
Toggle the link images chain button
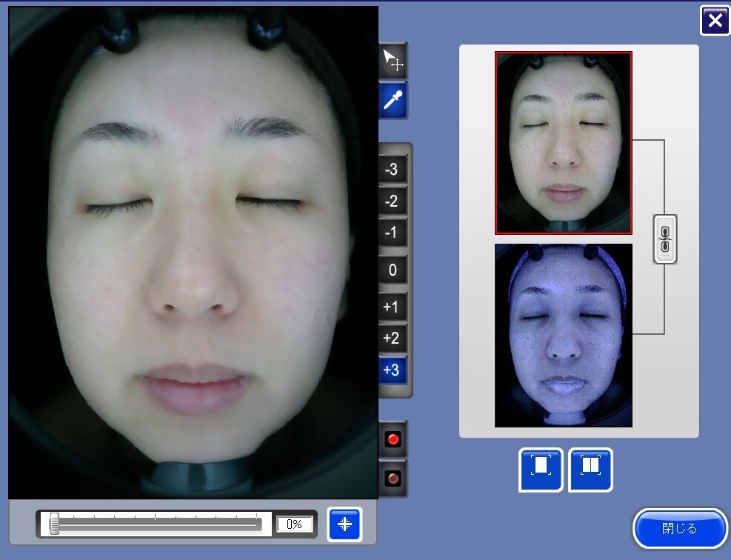click(x=665, y=239)
